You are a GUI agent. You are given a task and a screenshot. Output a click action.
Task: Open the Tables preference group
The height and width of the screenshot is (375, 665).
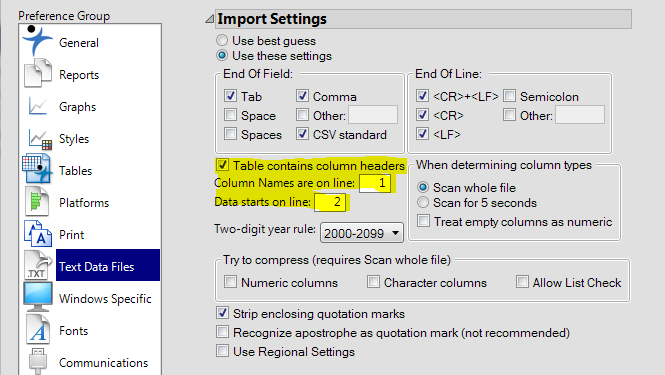(75, 171)
